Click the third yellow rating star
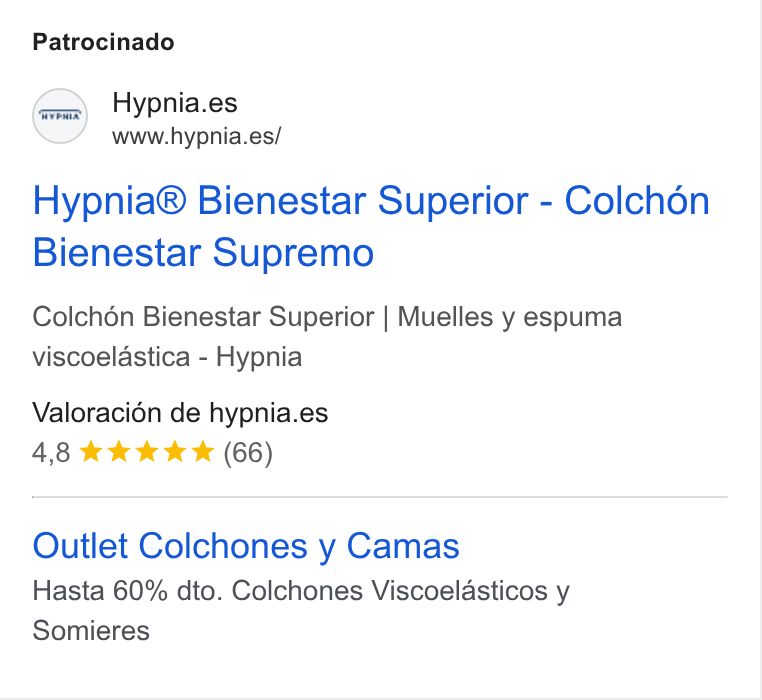This screenshot has width=762, height=700. (146, 452)
